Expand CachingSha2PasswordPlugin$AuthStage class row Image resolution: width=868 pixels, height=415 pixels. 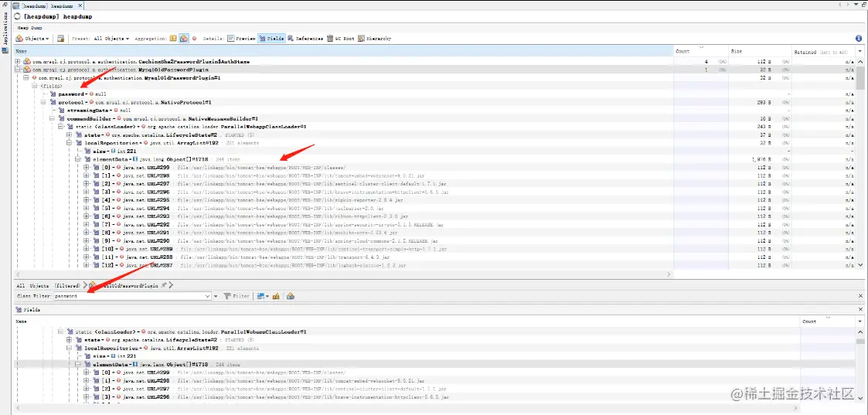tap(19, 61)
